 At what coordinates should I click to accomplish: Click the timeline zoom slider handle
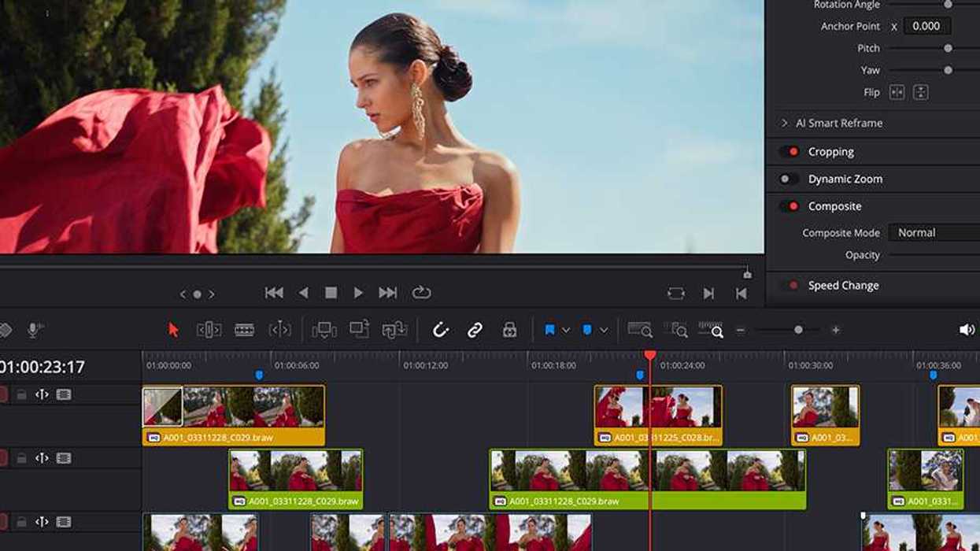point(798,331)
